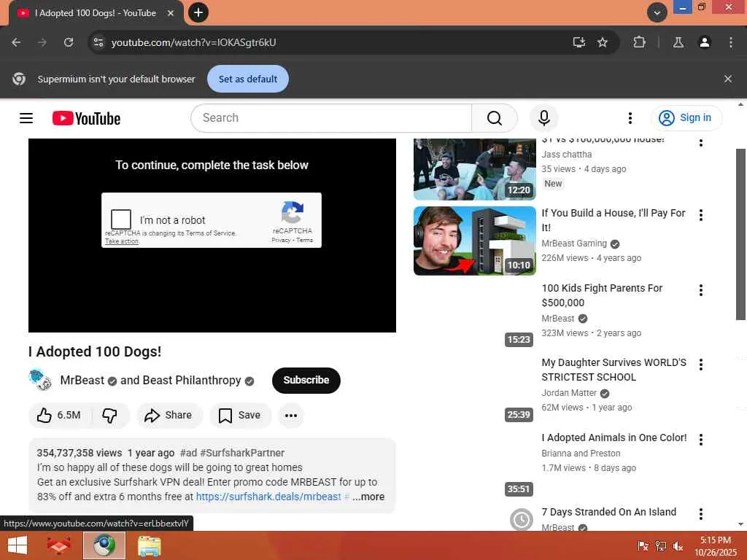
Task: Click the #SurfsharkPartner hashtag
Action: (242, 453)
